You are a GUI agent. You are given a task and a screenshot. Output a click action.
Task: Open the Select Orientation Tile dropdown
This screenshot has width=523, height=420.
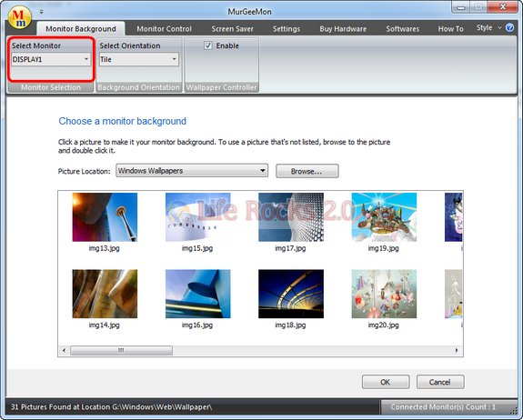pos(139,59)
